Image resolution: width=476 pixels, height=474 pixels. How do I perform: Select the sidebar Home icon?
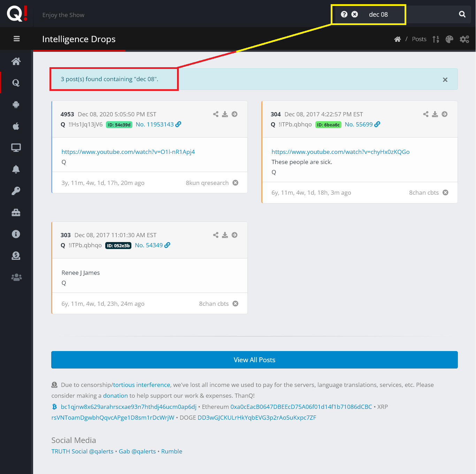(16, 61)
